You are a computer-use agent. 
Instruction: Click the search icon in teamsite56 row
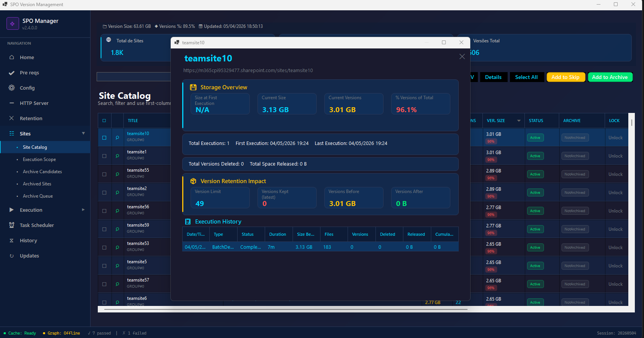point(117,211)
